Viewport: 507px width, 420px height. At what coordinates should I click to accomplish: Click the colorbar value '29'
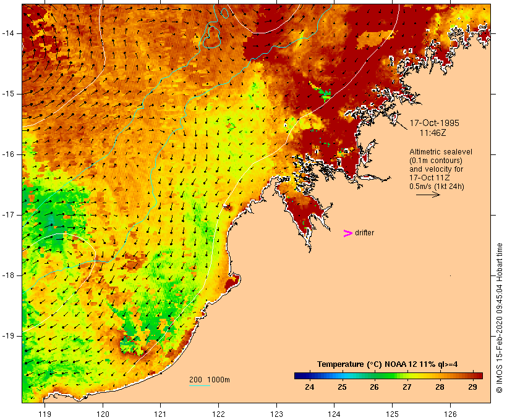coord(472,387)
